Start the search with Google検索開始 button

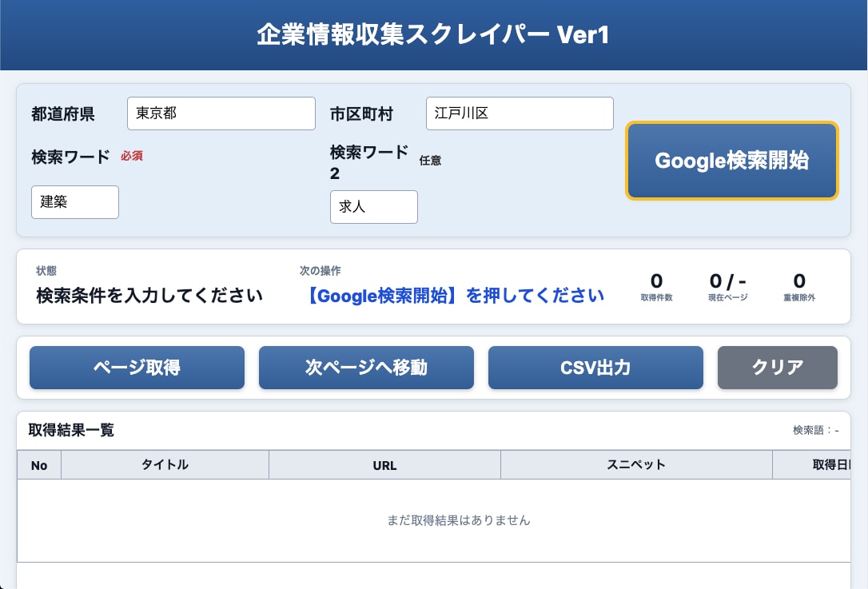click(732, 161)
